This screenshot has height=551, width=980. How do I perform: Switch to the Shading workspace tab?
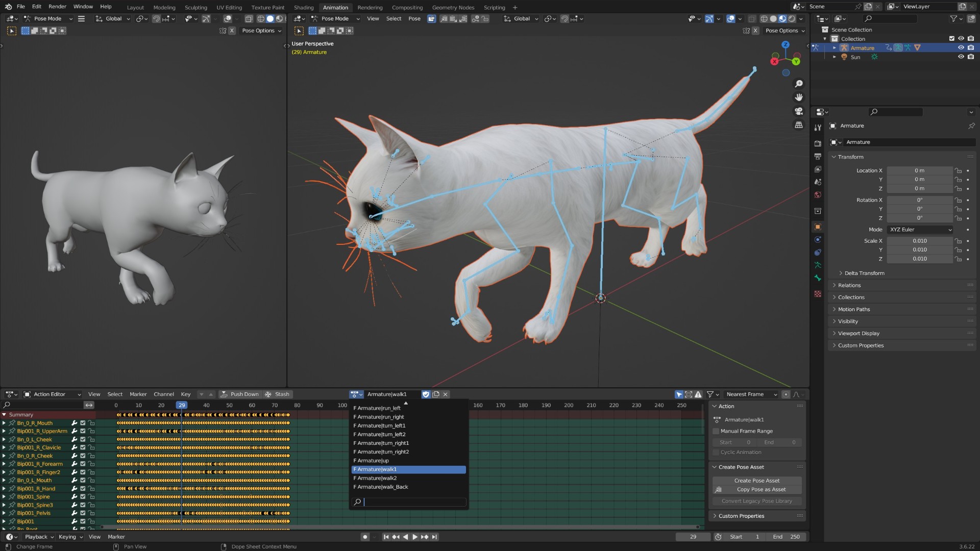[304, 8]
